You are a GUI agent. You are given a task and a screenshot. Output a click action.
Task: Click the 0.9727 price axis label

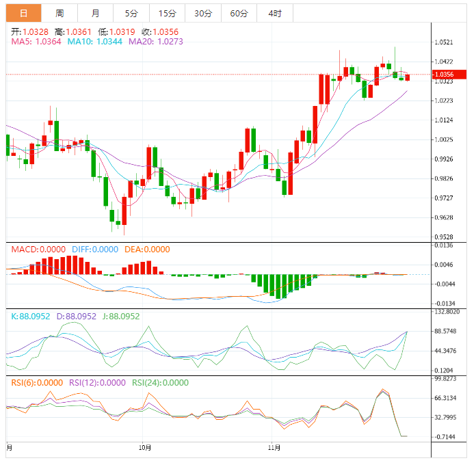click(444, 198)
